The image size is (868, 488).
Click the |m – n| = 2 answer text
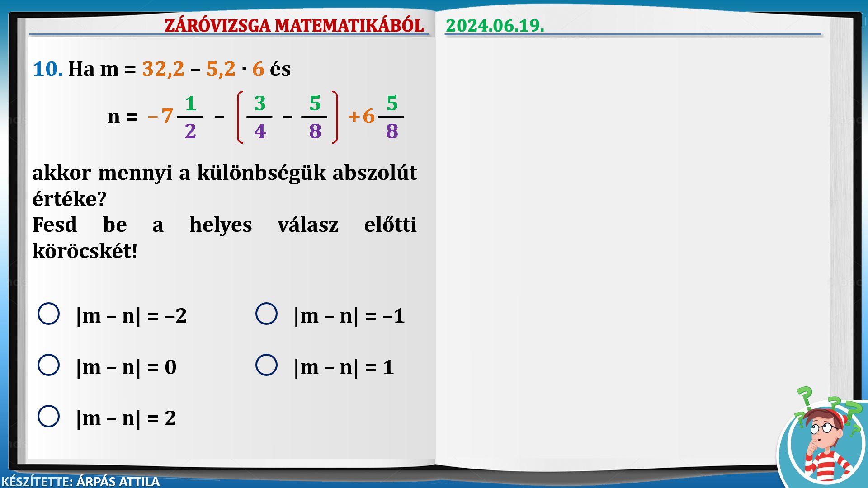[126, 418]
